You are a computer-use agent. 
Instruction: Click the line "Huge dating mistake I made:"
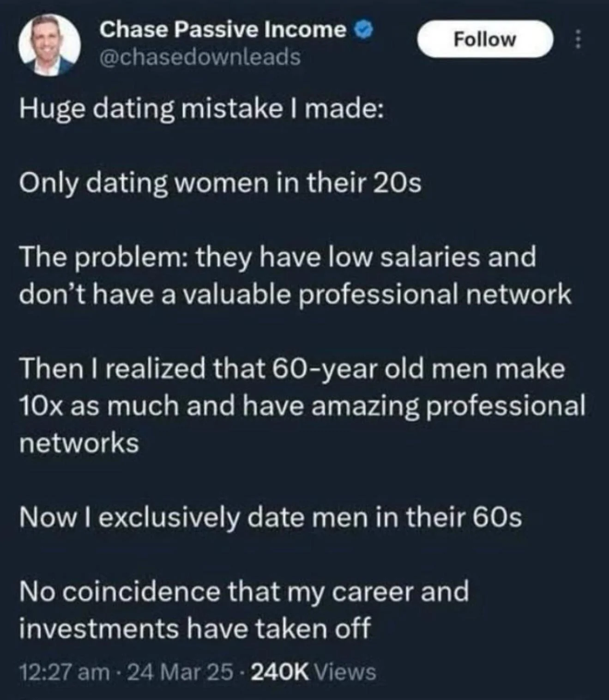201,110
